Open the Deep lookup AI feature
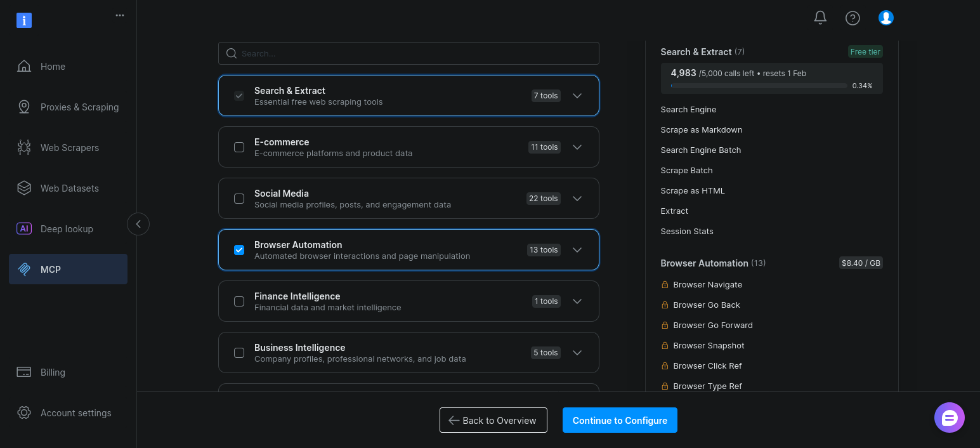This screenshot has width=980, height=448. click(67, 228)
